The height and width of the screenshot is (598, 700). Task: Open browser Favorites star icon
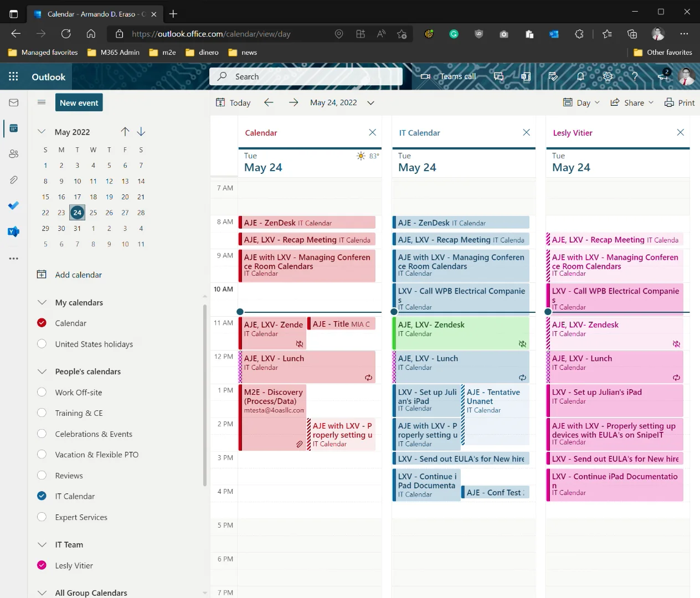pyautogui.click(x=607, y=34)
